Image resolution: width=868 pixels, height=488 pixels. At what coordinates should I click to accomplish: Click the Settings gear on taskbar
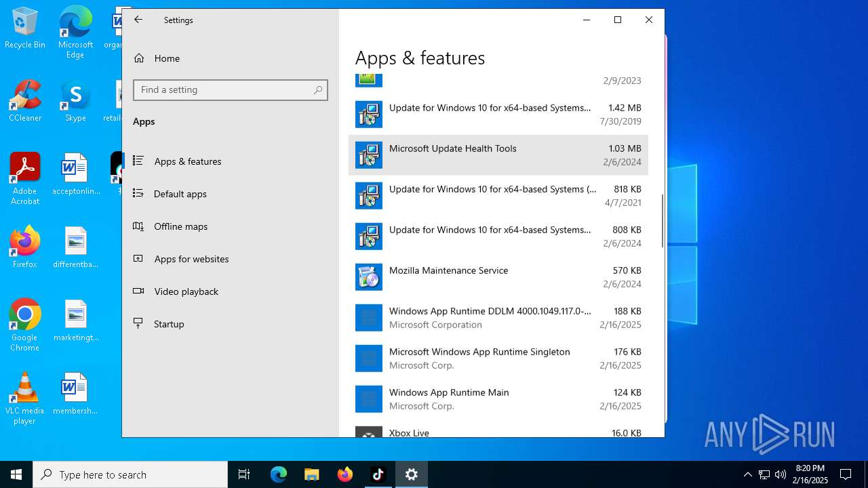(x=411, y=474)
